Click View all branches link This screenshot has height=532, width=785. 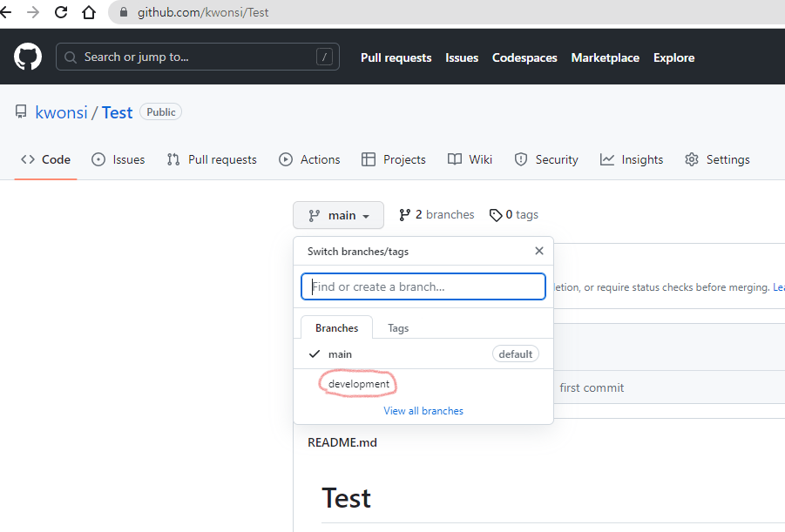[x=423, y=411]
